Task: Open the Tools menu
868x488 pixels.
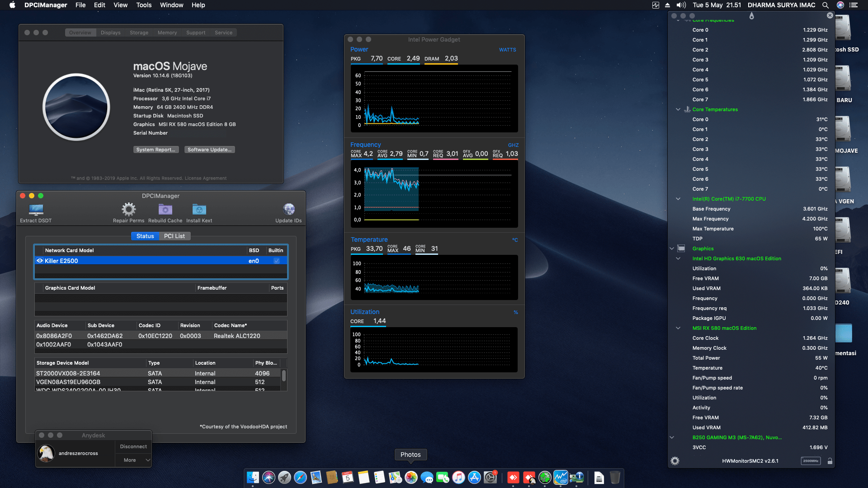Action: [144, 5]
